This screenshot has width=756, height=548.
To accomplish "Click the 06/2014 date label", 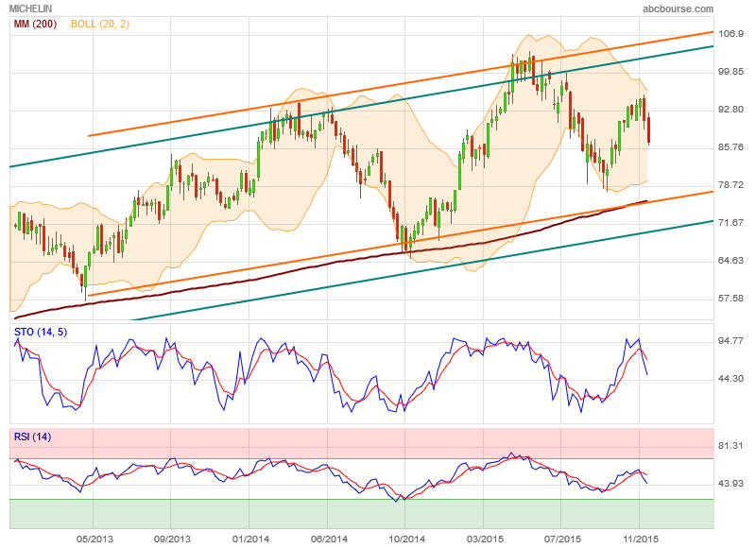I will [x=328, y=539].
